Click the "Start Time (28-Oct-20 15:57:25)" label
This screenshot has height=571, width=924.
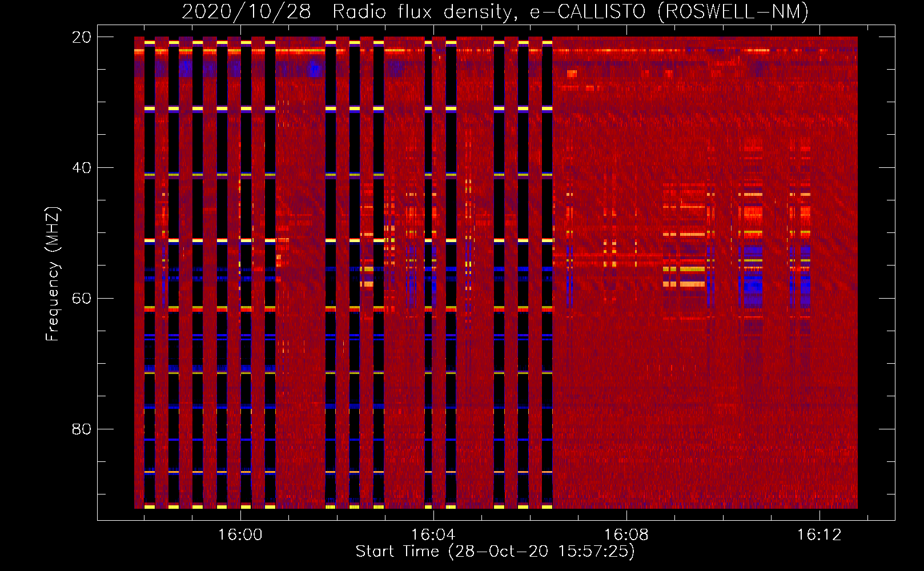(x=495, y=552)
